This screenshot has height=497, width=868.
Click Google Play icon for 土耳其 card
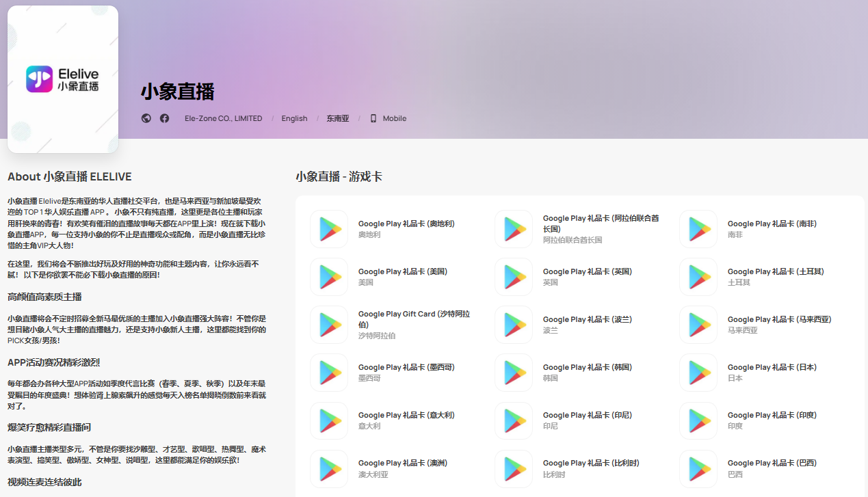698,277
